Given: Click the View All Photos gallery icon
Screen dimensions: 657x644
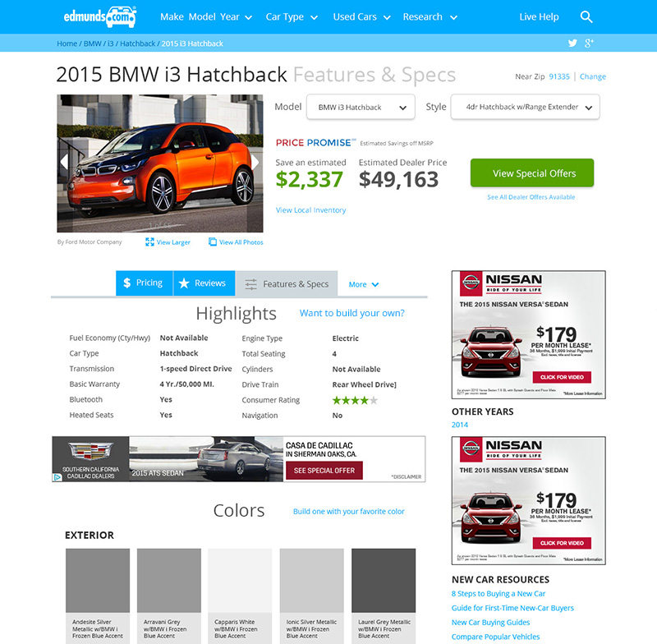Looking at the screenshot, I should click(213, 241).
